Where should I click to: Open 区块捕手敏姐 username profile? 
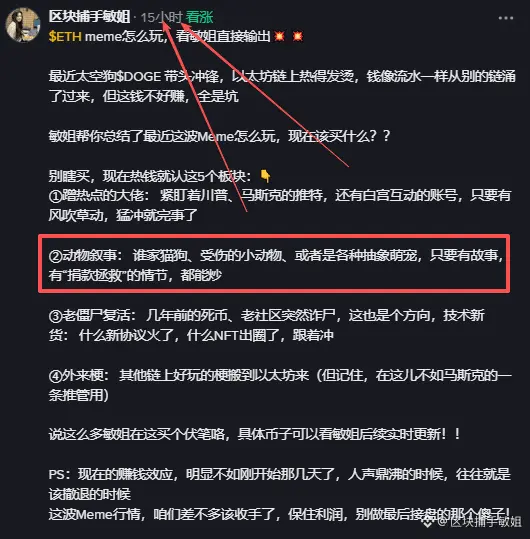point(89,16)
